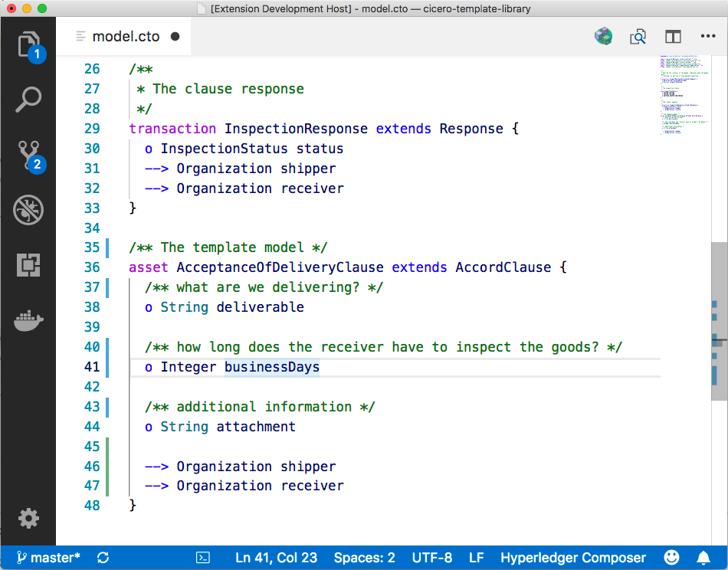Click the feedback smiley icon
Screen dimensions: 728x570
click(x=671, y=557)
